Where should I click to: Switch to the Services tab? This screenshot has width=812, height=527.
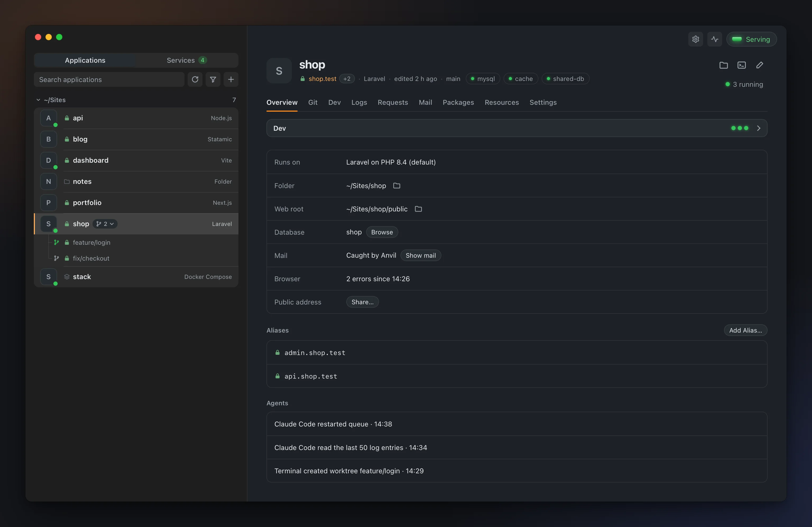pyautogui.click(x=187, y=60)
